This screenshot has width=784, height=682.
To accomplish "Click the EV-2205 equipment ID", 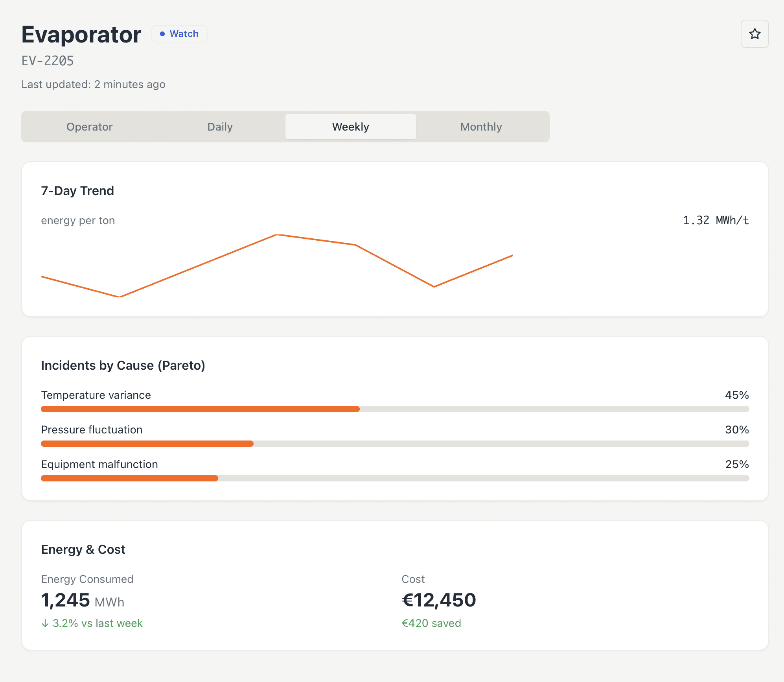I will click(48, 61).
